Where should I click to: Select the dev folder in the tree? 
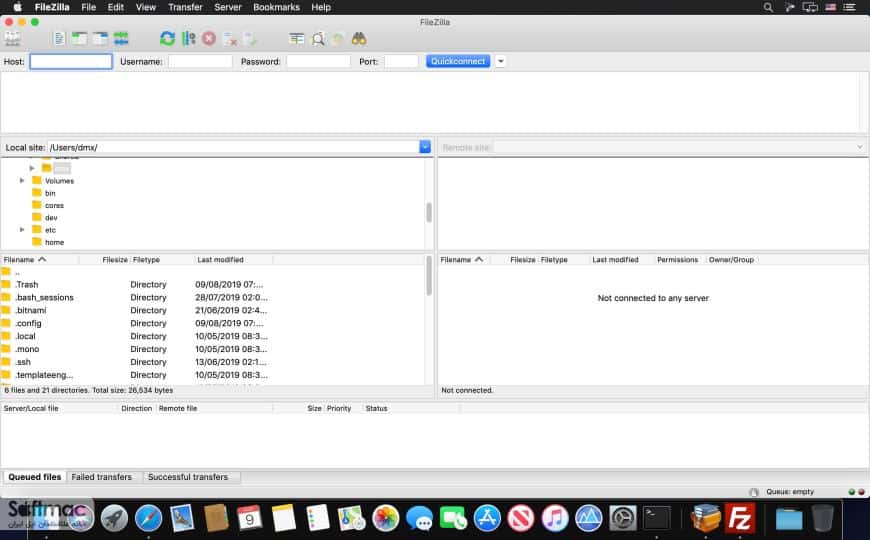(x=51, y=218)
